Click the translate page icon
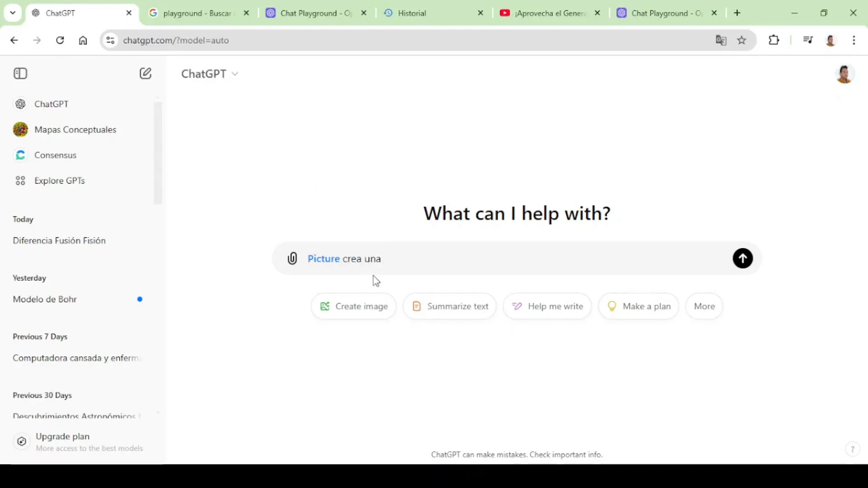 [721, 40]
